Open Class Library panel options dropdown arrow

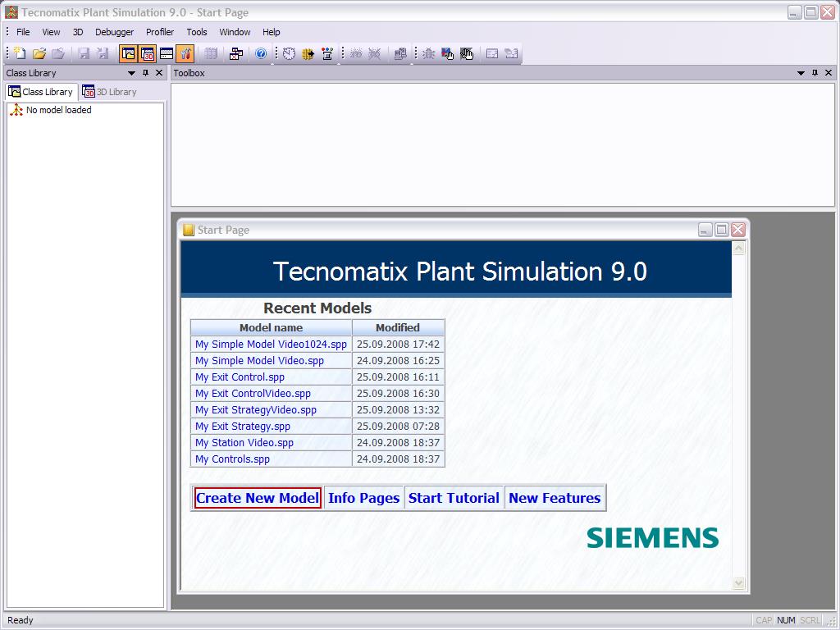point(131,73)
